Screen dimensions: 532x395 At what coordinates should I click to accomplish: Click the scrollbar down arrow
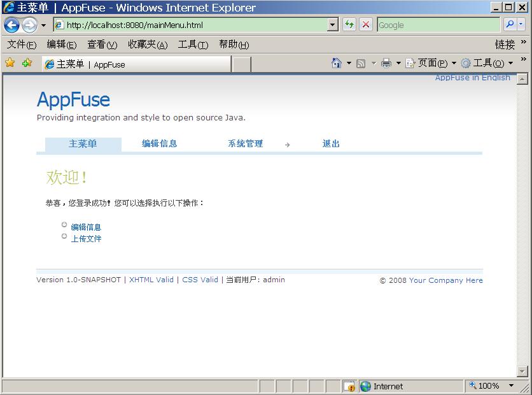522,371
